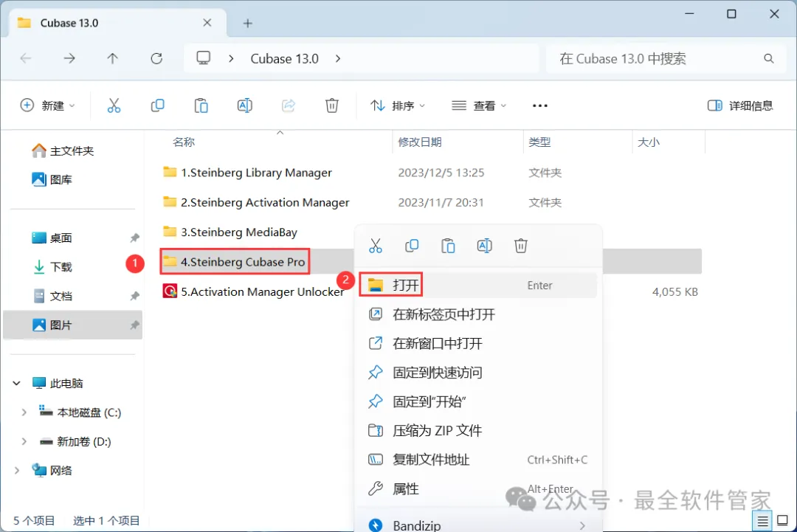The height and width of the screenshot is (532, 797).
Task: Unpin 图片 from quick access
Action: tap(135, 325)
